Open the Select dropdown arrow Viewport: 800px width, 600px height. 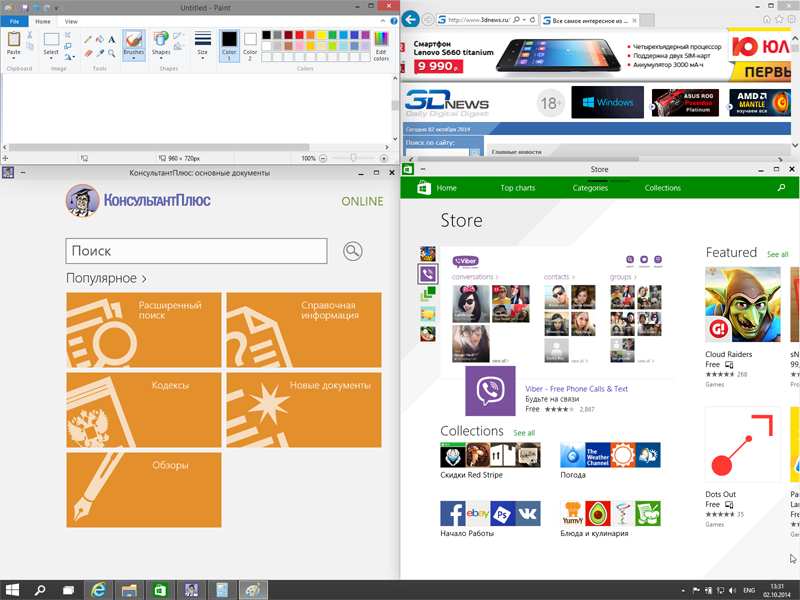tap(51, 58)
